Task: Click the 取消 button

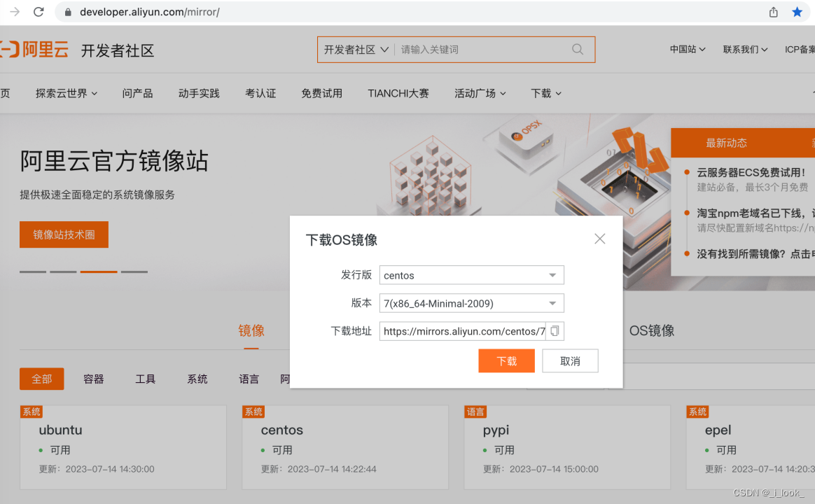Action: point(570,360)
